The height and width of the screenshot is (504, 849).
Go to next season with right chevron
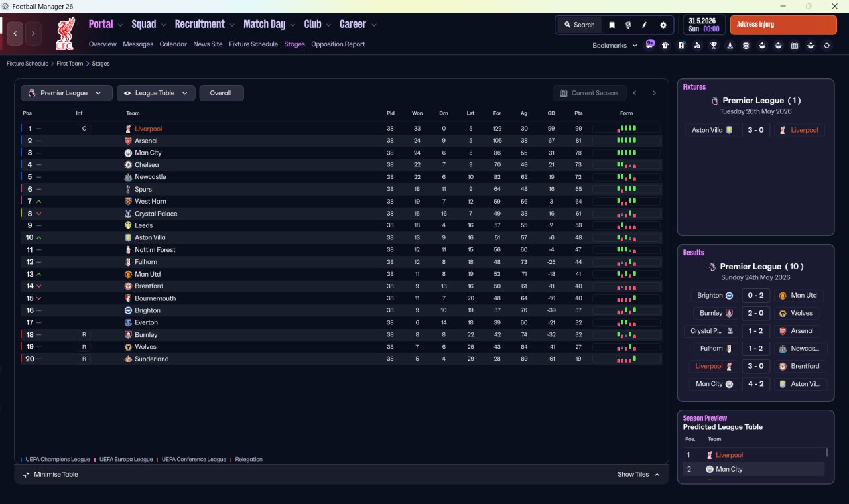[x=654, y=93]
